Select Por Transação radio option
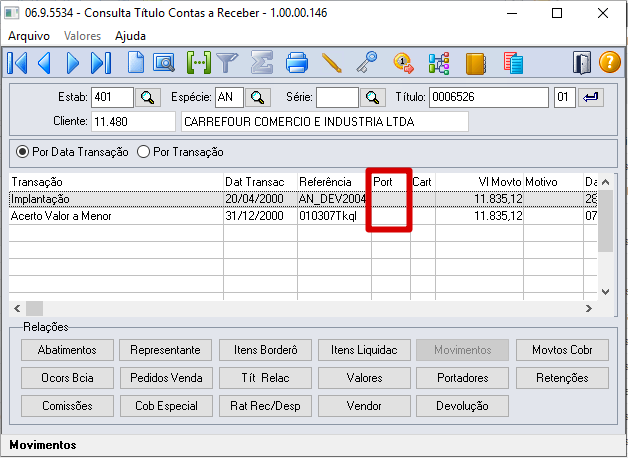The width and height of the screenshot is (628, 458). pyautogui.click(x=180, y=152)
